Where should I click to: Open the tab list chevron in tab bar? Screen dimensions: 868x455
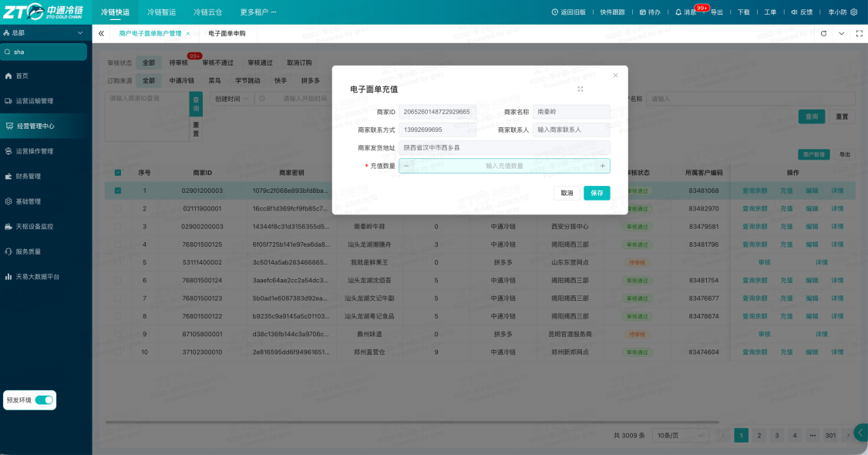tap(842, 34)
